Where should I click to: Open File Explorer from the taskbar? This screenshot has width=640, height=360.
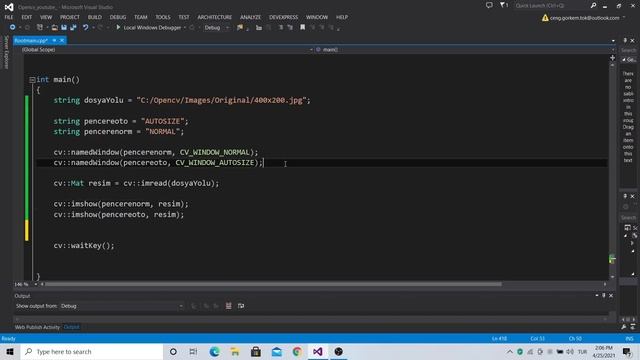tap(235, 351)
